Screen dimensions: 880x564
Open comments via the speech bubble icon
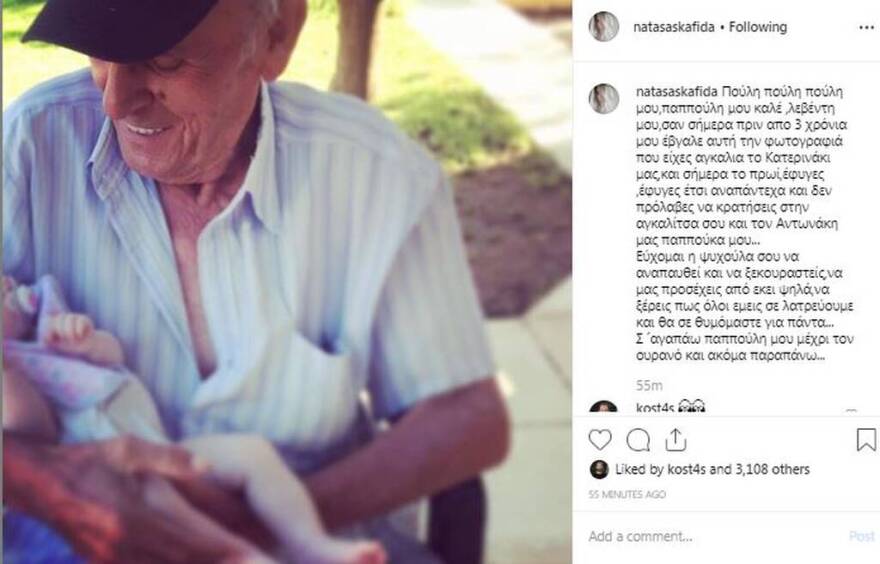638,440
